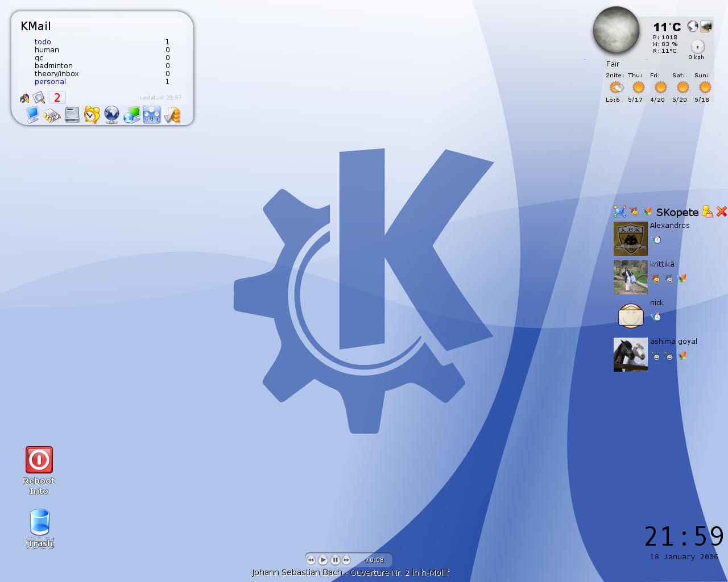Viewport: 728px width, 582px height.
Task: Select the qc folder row
Action: [x=102, y=57]
